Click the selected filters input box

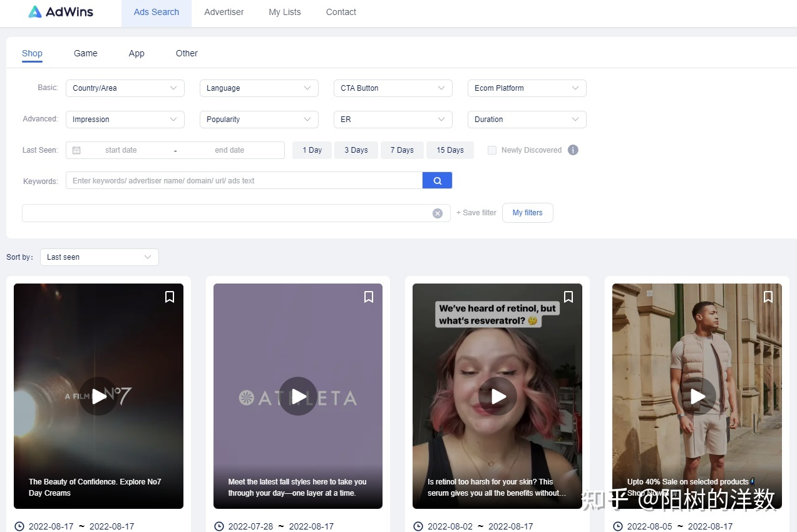(x=236, y=213)
